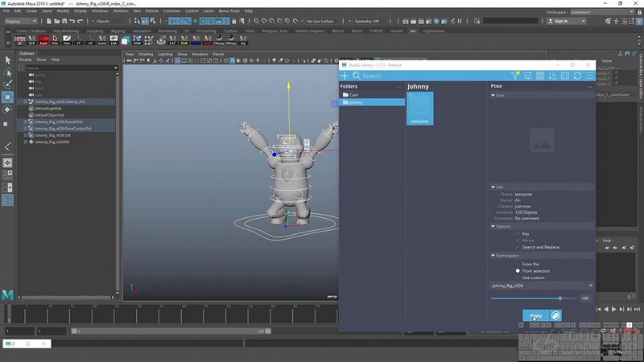Open the Workspace Animation dropdown
Image resolution: width=644 pixels, height=362 pixels.
602,12
